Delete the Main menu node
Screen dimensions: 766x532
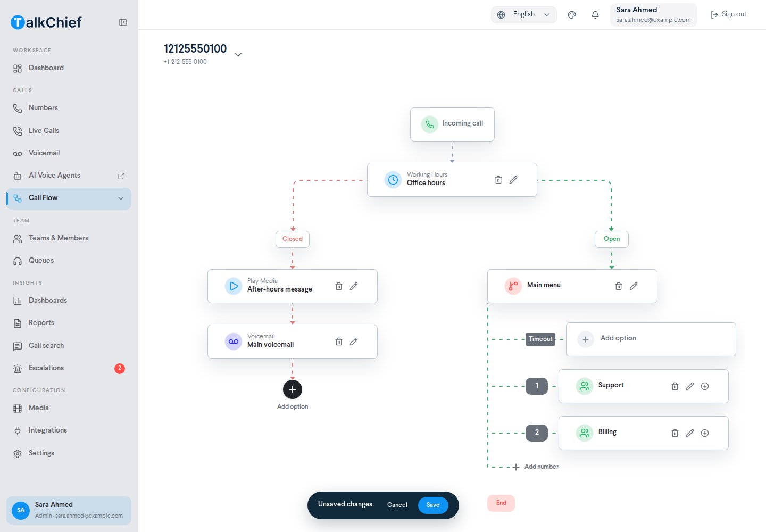[619, 286]
